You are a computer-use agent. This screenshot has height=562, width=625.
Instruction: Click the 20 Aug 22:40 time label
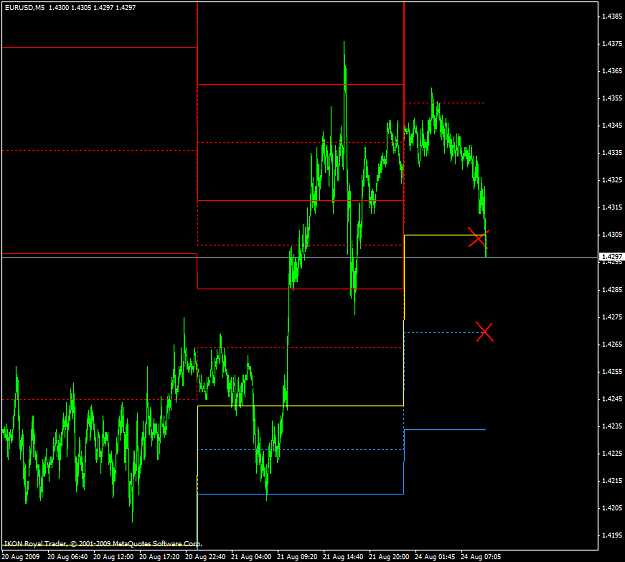pyautogui.click(x=205, y=556)
